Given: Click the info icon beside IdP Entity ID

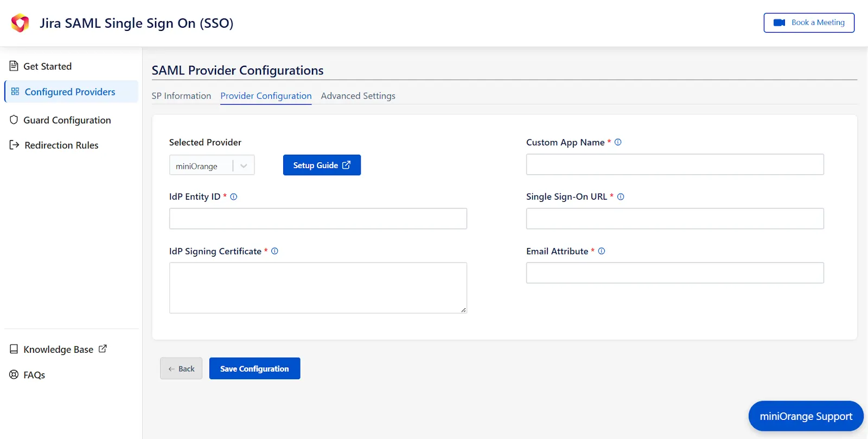Looking at the screenshot, I should pos(234,196).
